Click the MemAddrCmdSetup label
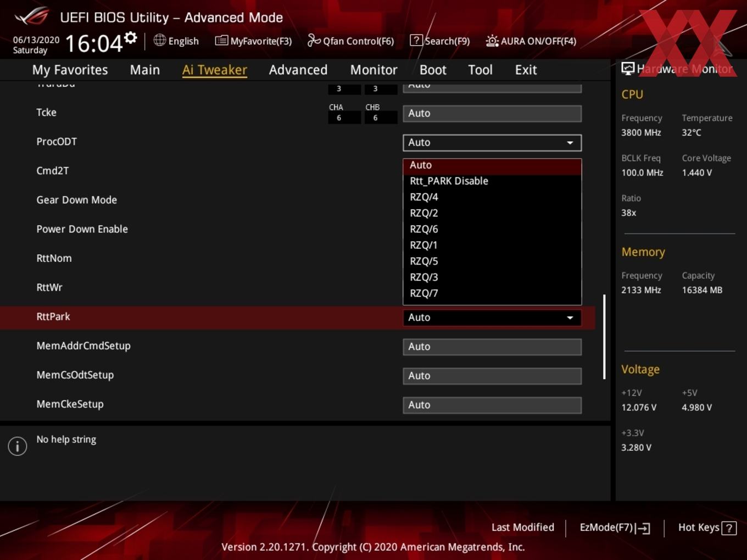The height and width of the screenshot is (560, 747). point(83,346)
